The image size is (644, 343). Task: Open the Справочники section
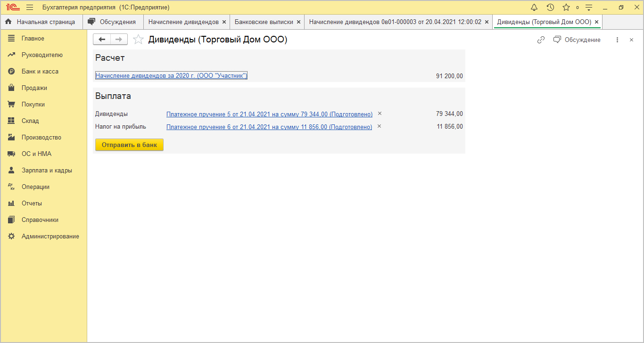click(x=43, y=220)
